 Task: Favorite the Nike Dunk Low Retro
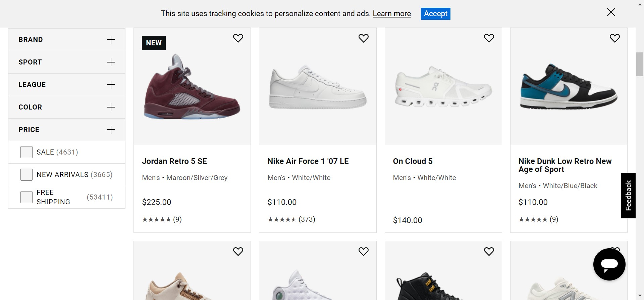[x=614, y=38]
